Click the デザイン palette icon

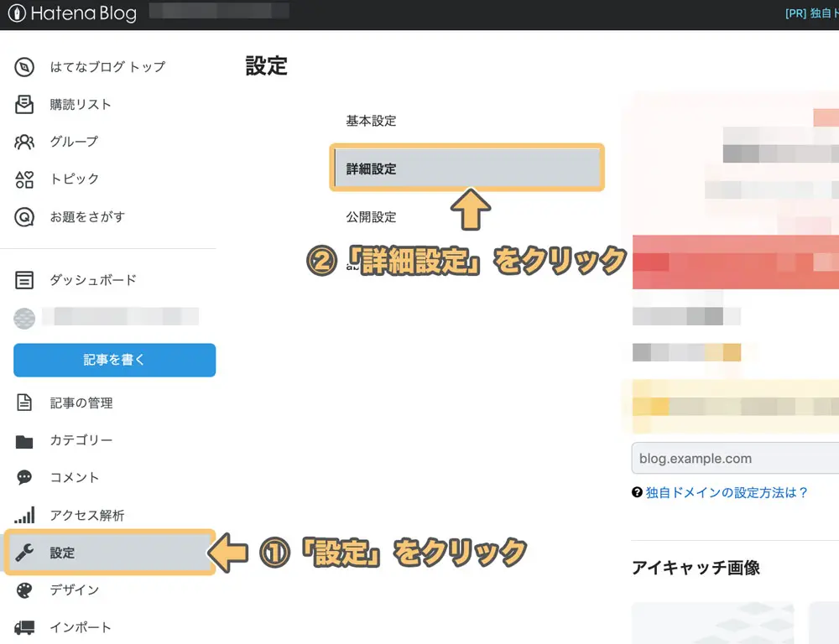(x=24, y=590)
